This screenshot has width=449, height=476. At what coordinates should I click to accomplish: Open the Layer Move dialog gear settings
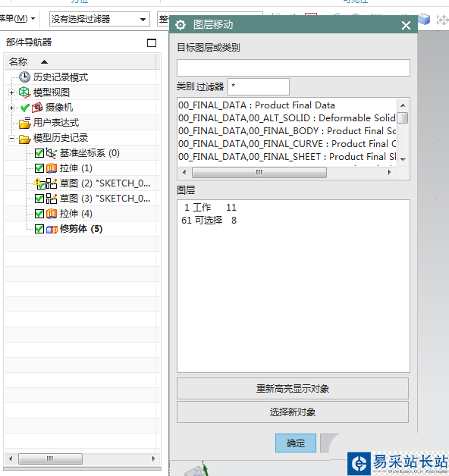(x=181, y=25)
